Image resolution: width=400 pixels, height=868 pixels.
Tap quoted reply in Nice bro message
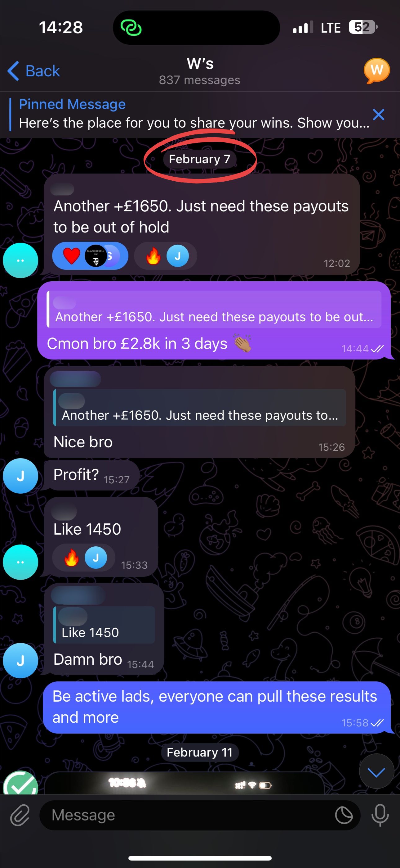coord(200,407)
